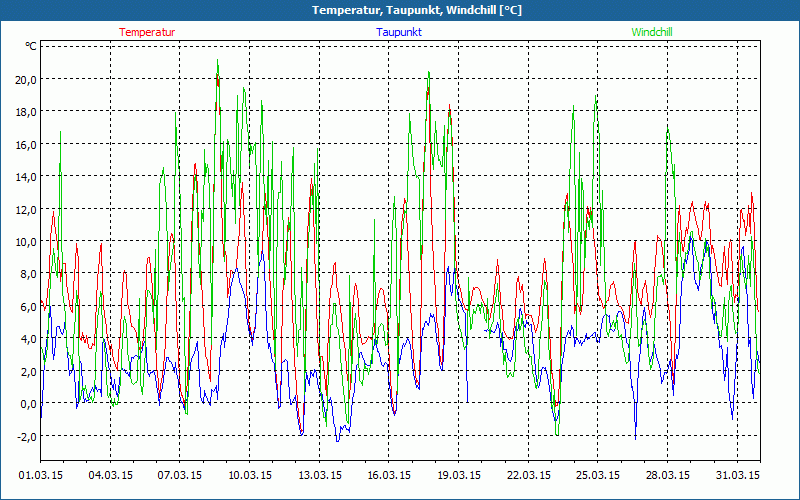Click the °C unit label on axis
Image resolution: width=800 pixels, height=500 pixels.
click(31, 46)
